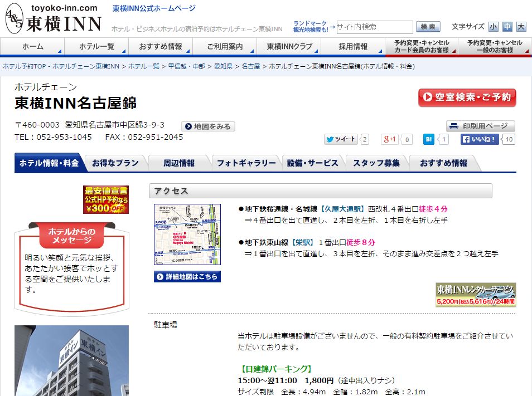Click breadcrumb link 甲信越・中部

coord(187,66)
